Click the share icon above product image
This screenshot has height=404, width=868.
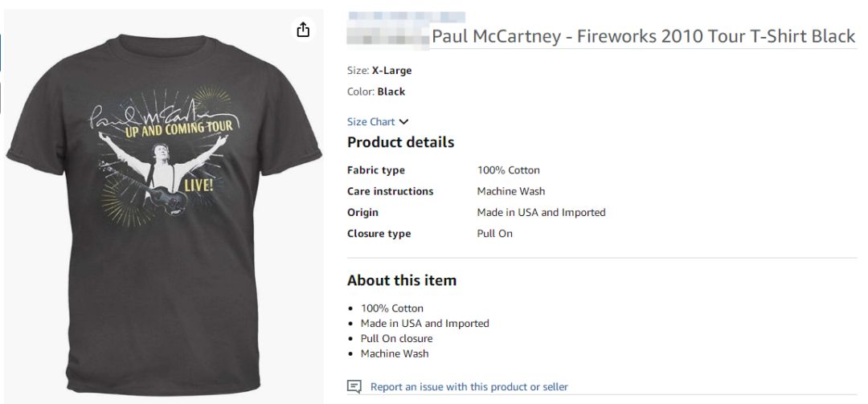click(302, 30)
